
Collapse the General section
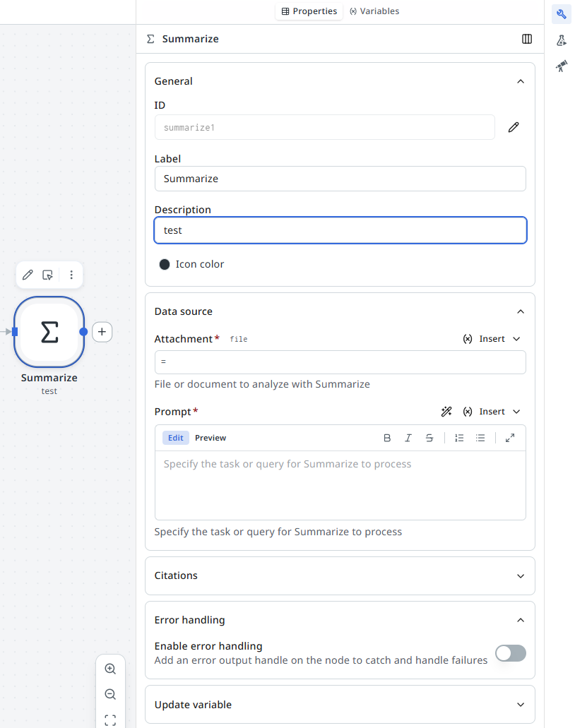point(521,81)
